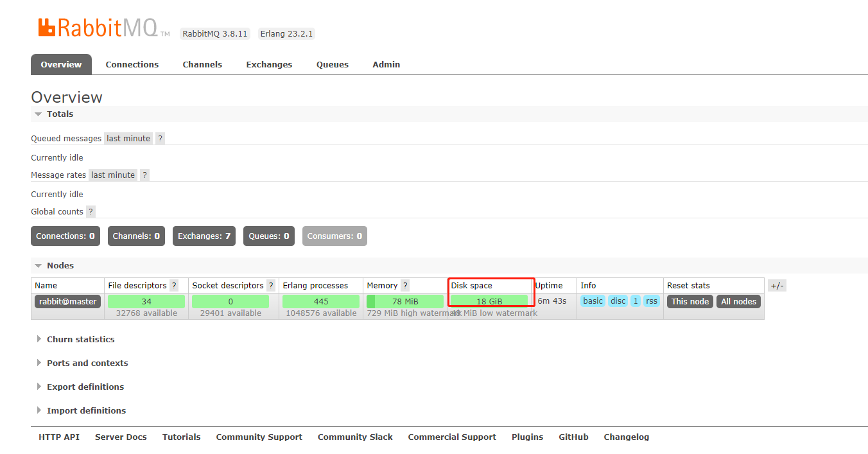The width and height of the screenshot is (868, 454).
Task: Click the Erlang processes 445 bar
Action: 321,302
